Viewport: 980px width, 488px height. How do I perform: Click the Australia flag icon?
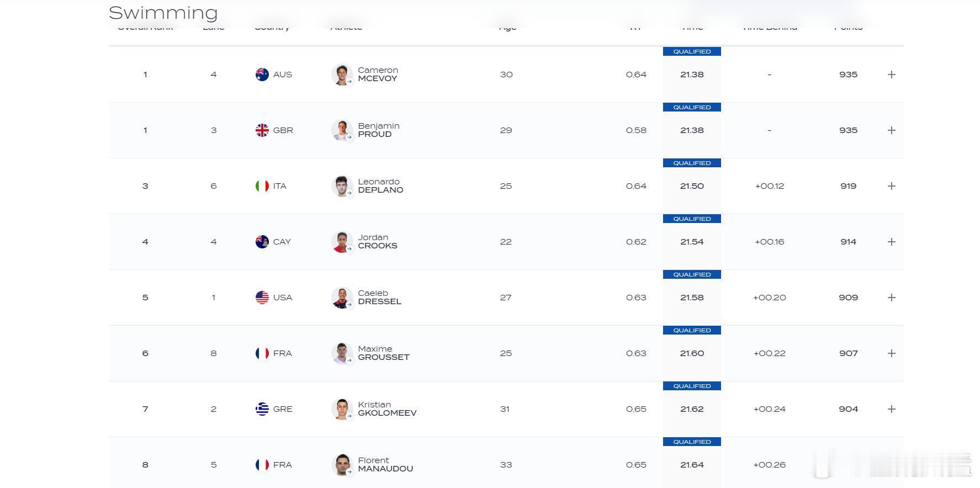(x=262, y=75)
